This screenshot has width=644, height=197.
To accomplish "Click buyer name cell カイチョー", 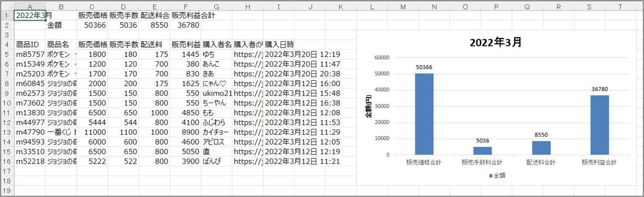I will [x=216, y=132].
